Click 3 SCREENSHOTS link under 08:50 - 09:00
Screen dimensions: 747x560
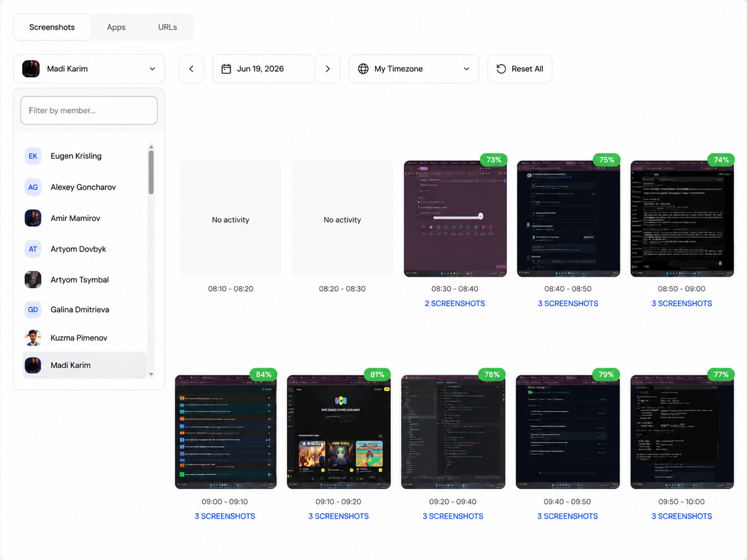point(681,304)
